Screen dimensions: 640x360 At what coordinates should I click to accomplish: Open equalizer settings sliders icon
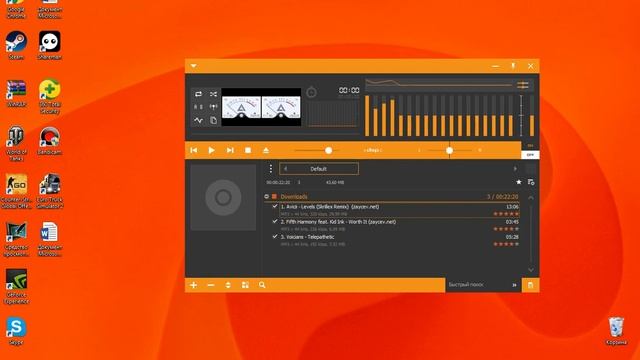point(523,85)
